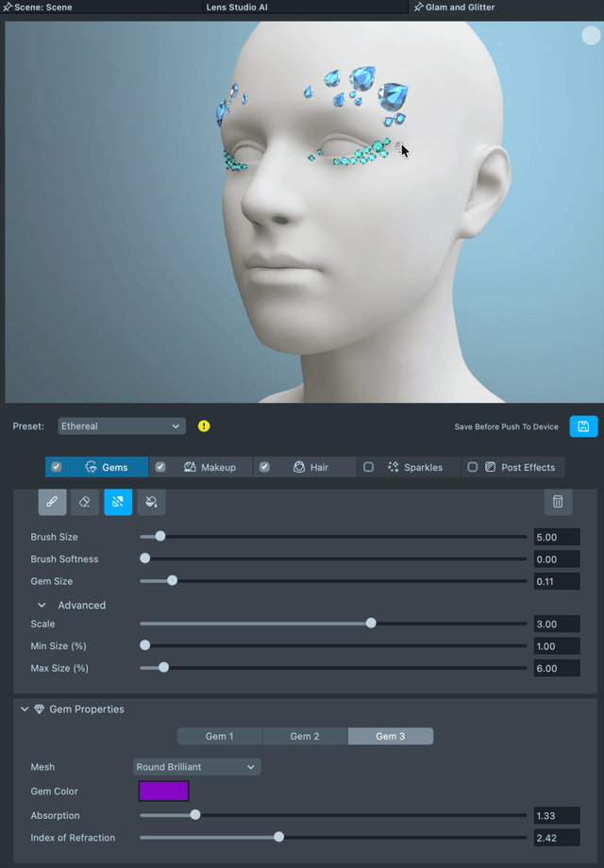Select the paint brush tool

pyautogui.click(x=52, y=502)
